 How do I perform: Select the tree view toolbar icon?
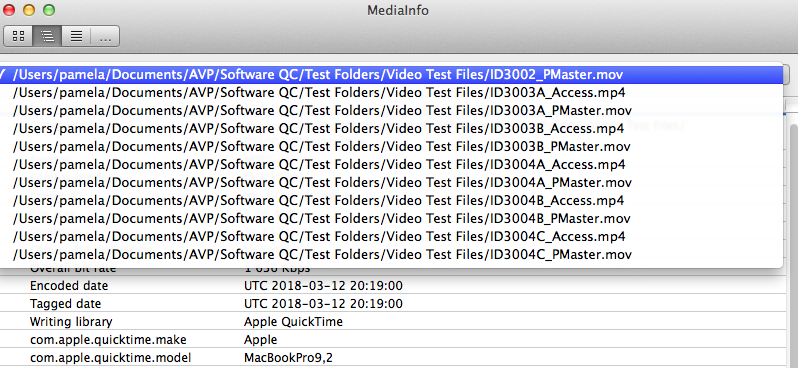(47, 36)
